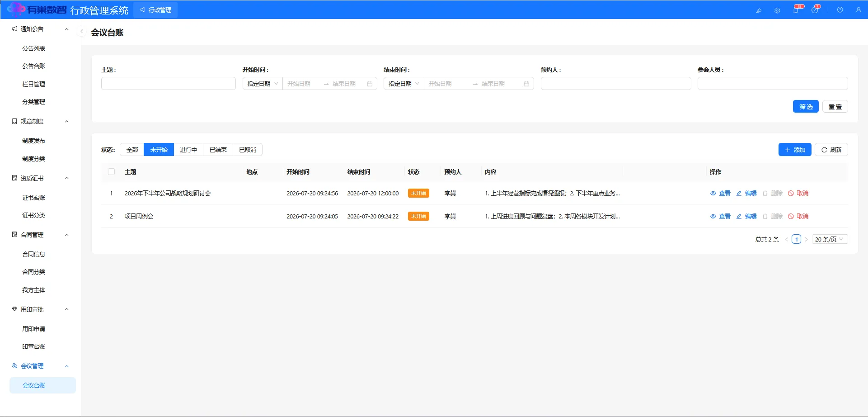Image resolution: width=868 pixels, height=417 pixels.
Task: Filter status by 已结束
Action: click(x=218, y=150)
